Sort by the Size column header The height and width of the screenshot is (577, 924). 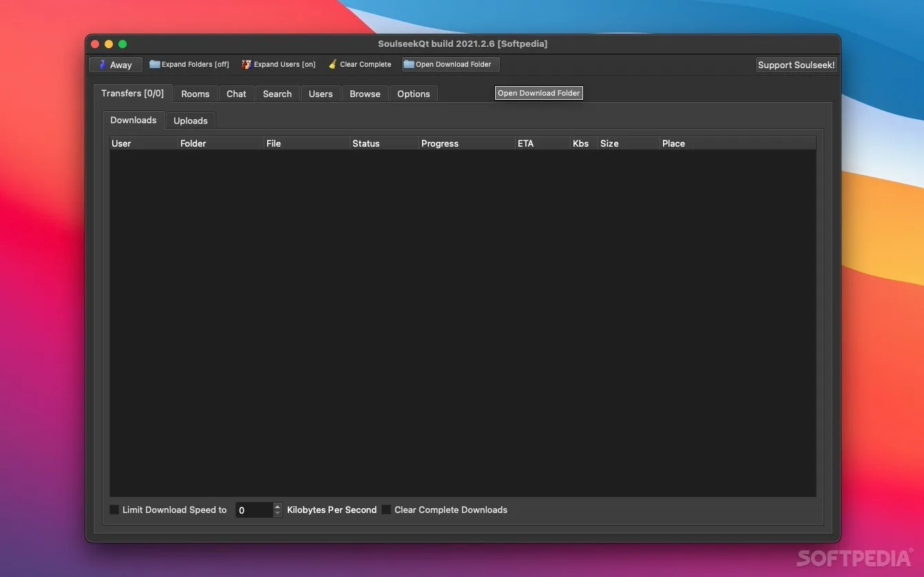pyautogui.click(x=629, y=143)
